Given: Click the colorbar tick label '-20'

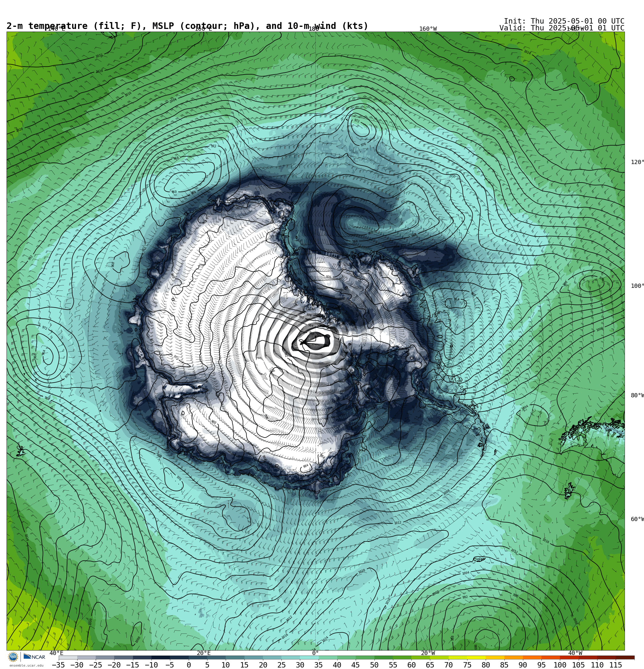Looking at the screenshot, I should click(114, 665).
